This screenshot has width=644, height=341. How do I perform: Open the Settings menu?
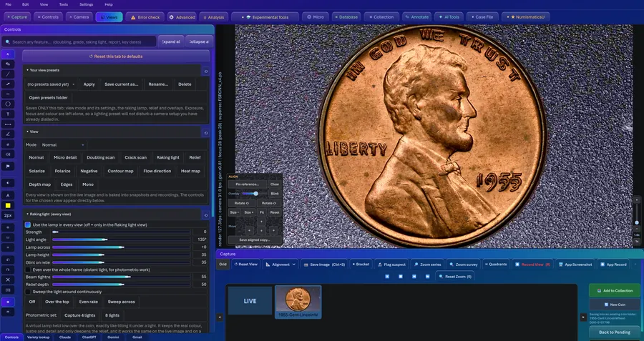tap(87, 4)
